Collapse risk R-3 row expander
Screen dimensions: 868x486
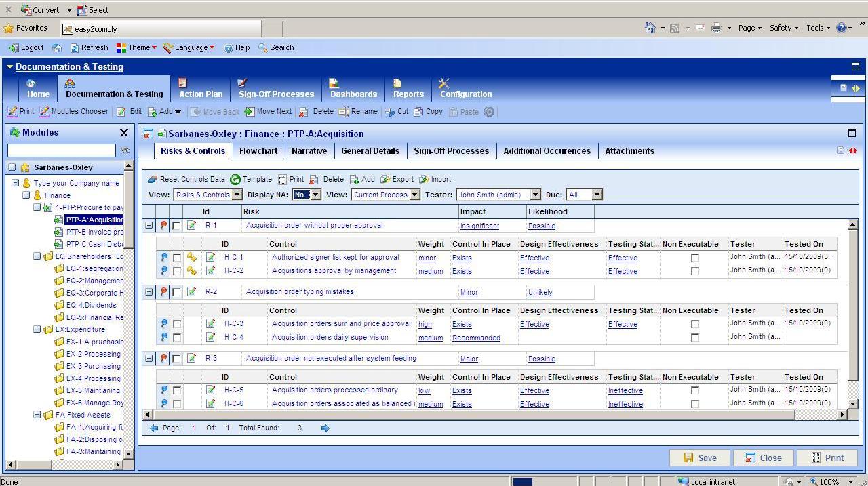(149, 359)
